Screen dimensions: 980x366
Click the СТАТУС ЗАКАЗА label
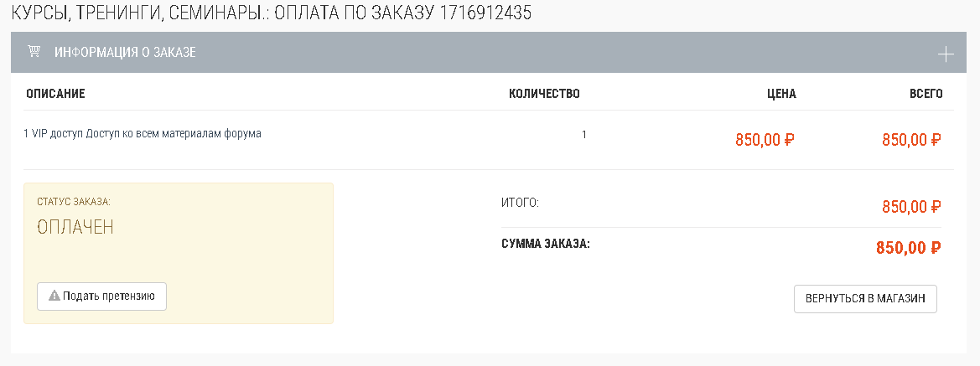pyautogui.click(x=74, y=202)
